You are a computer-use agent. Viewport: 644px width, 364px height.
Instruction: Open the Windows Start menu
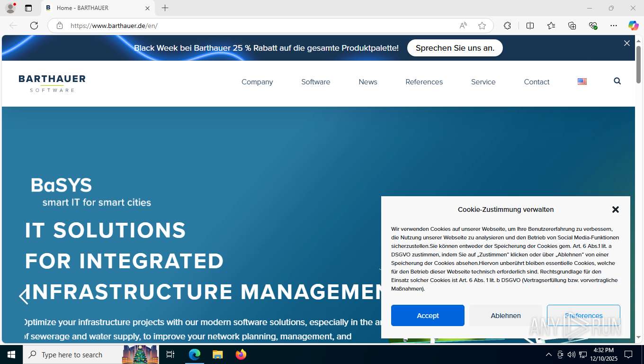11,355
